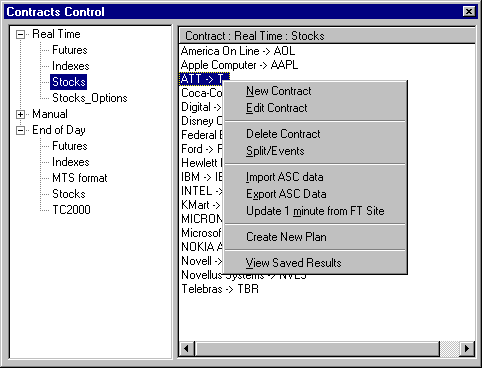Click the Contract : Real Time : Stocks header
Screen dimensions: 482x368
pyautogui.click(x=327, y=35)
